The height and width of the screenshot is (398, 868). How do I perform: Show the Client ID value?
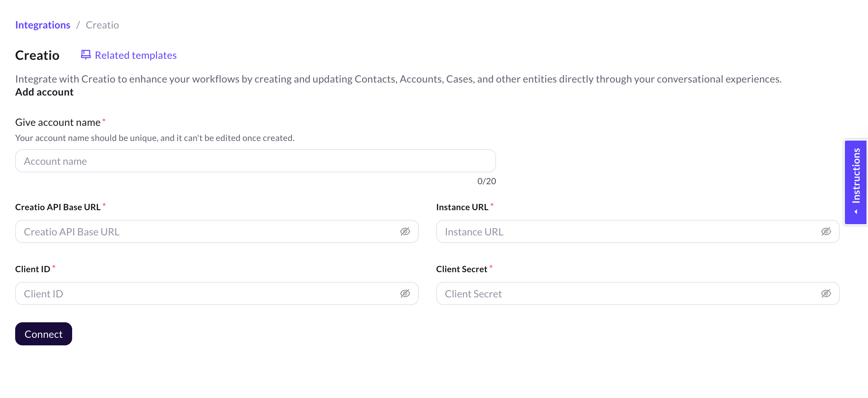pos(405,293)
